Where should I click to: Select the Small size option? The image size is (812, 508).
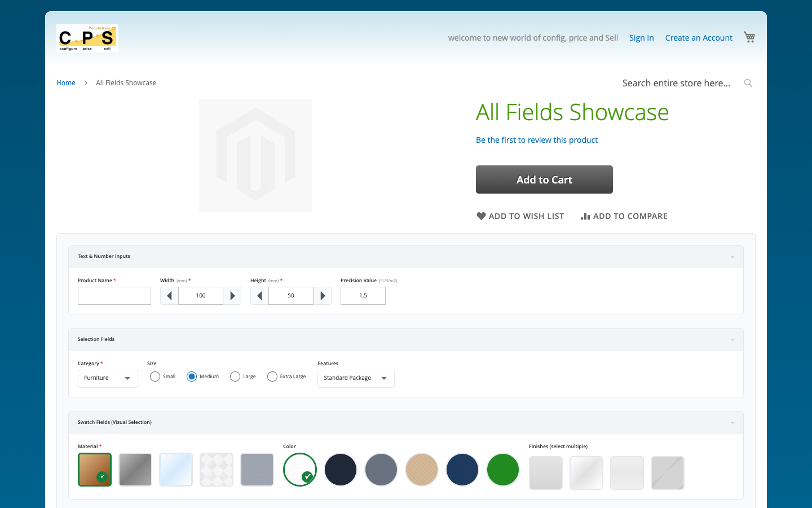pos(155,376)
